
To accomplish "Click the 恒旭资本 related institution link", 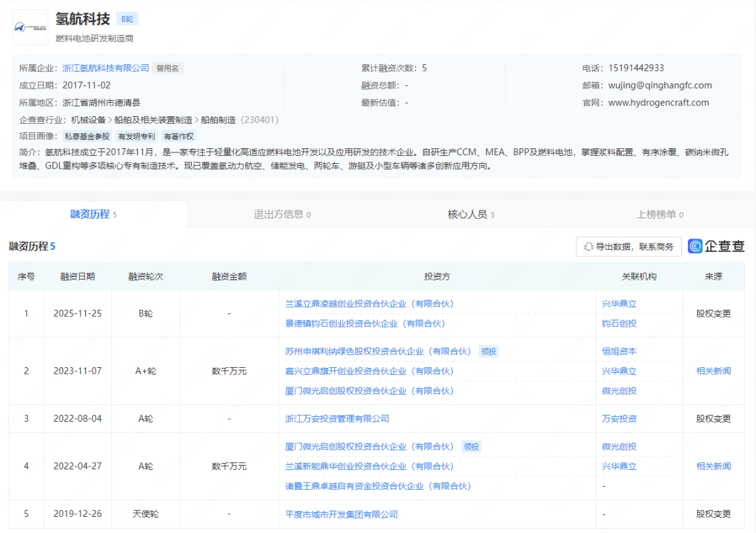I will [619, 350].
